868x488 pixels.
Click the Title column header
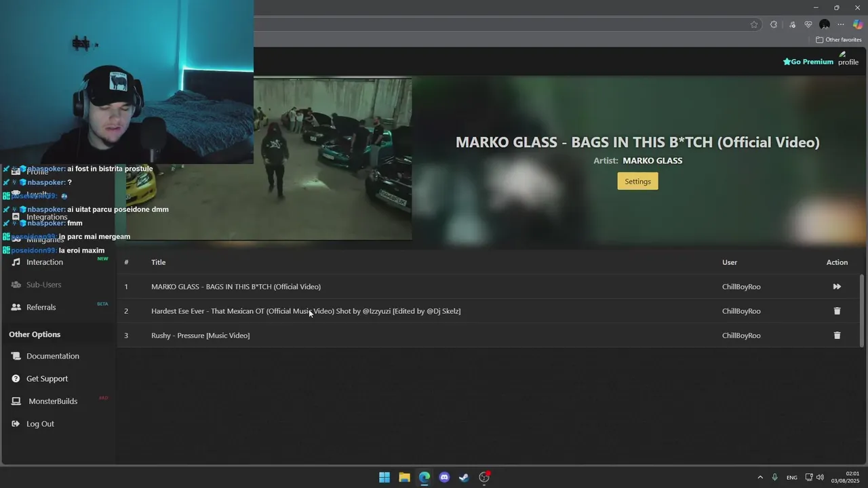(159, 262)
